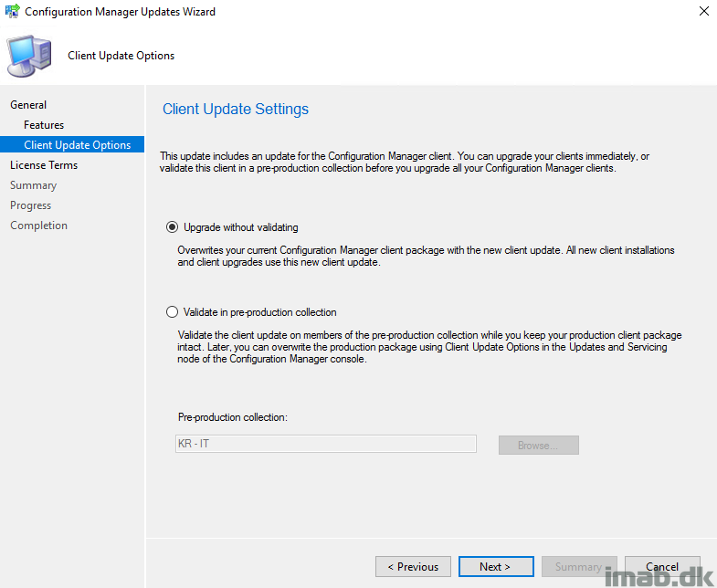Image resolution: width=717 pixels, height=588 pixels.
Task: Select the Completion step
Action: click(39, 226)
